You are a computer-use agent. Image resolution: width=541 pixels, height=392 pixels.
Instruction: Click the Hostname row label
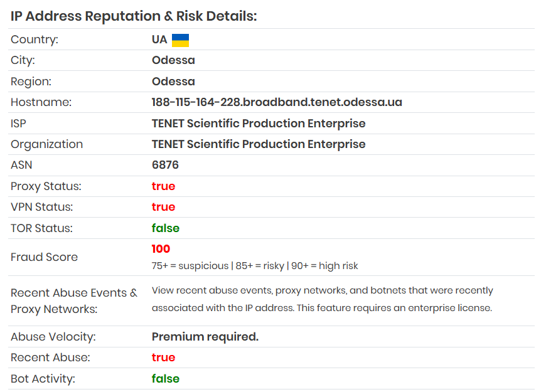(41, 102)
